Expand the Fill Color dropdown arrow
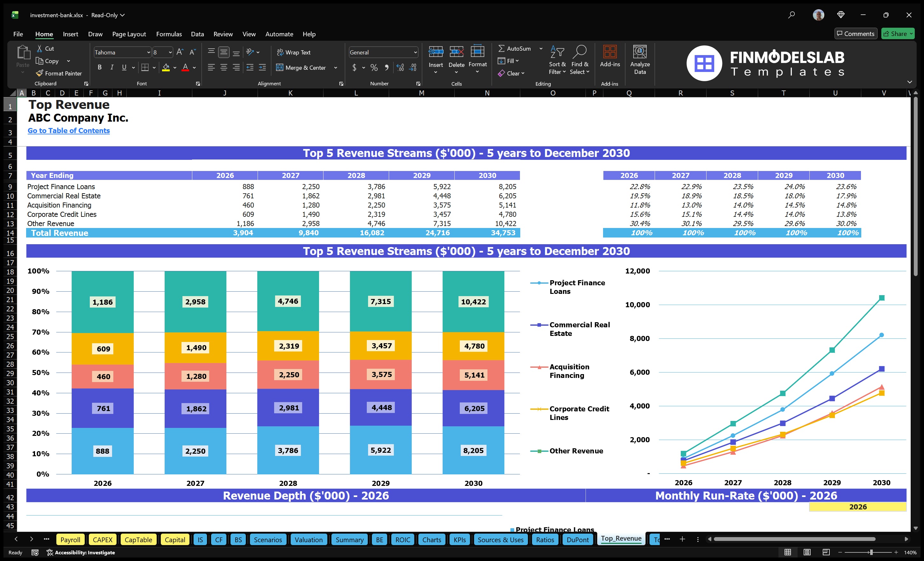The height and width of the screenshot is (561, 924). 174,68
